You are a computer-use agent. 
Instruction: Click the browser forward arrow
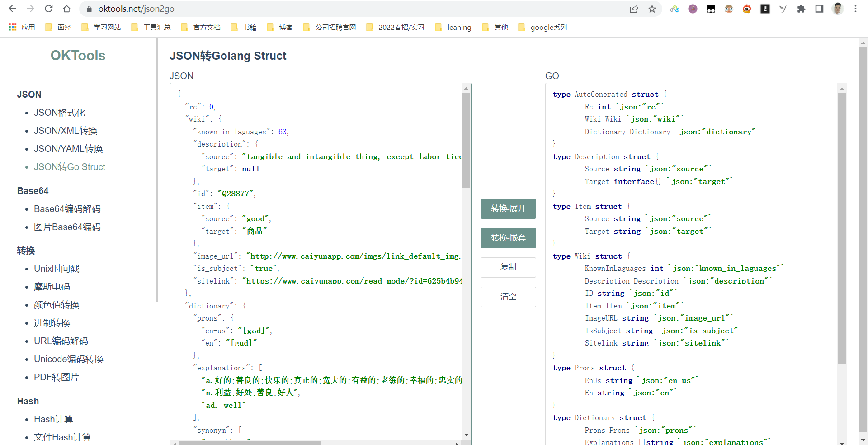pos(31,9)
